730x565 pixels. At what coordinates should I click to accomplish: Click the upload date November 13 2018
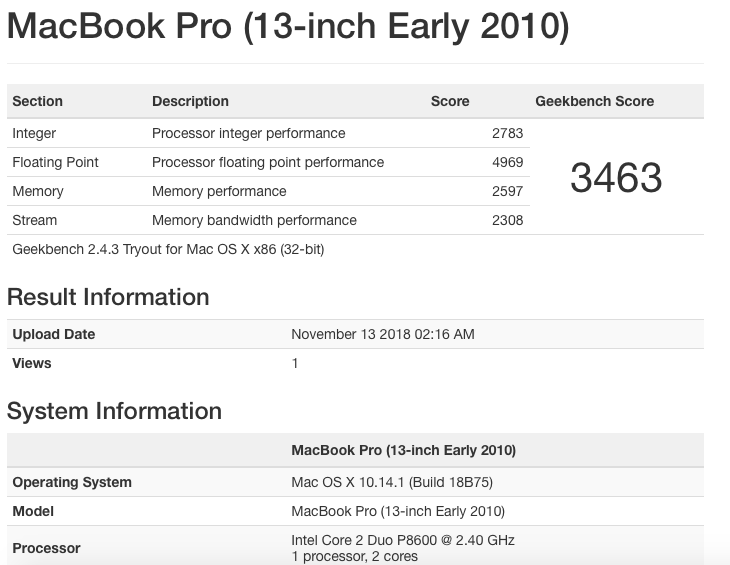point(382,334)
